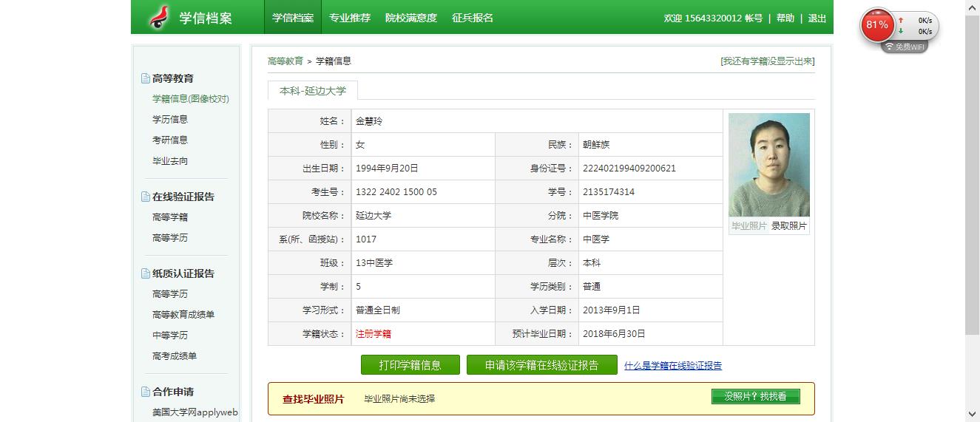The width and height of the screenshot is (980, 422).
Task: Click the 帮助 link in header
Action: pyautogui.click(x=785, y=18)
